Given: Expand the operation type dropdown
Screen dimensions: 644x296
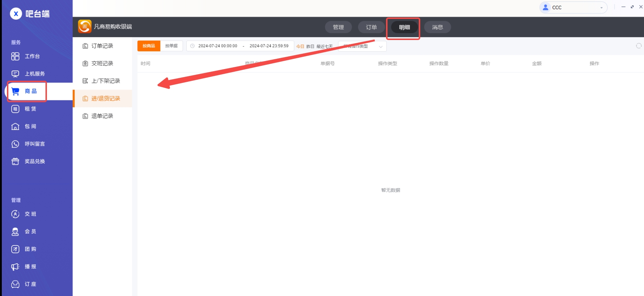Looking at the screenshot, I should 362,46.
